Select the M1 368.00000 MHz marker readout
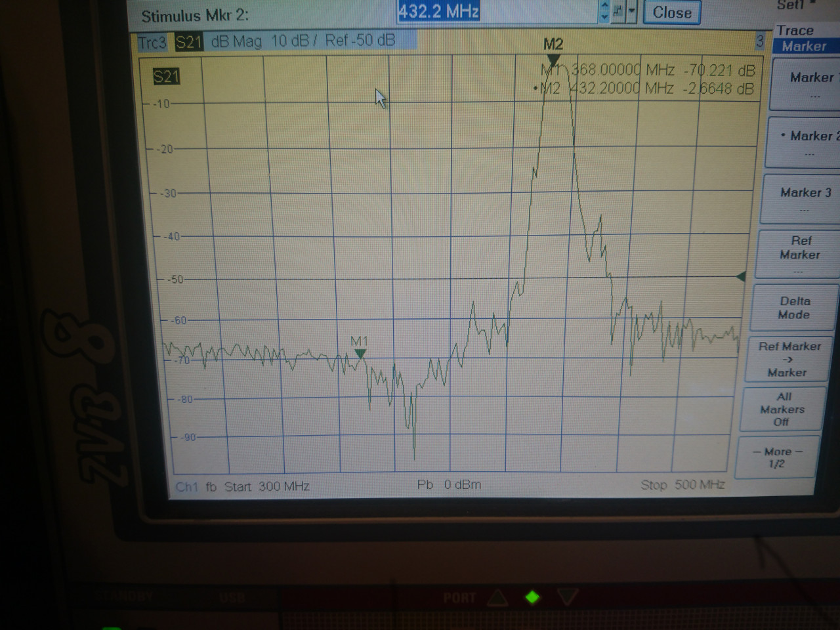Screen dimensions: 840x630 tap(647, 70)
